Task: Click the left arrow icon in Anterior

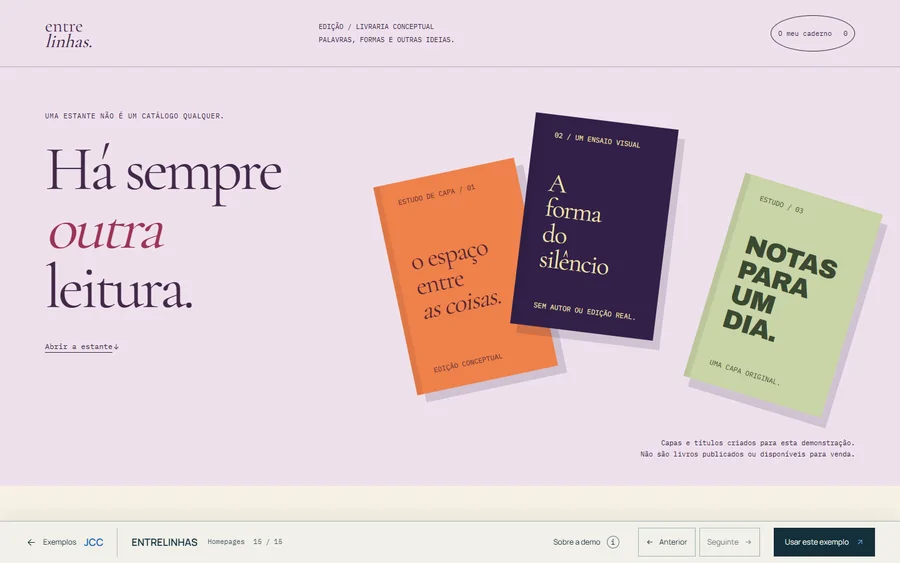Action: [650, 542]
